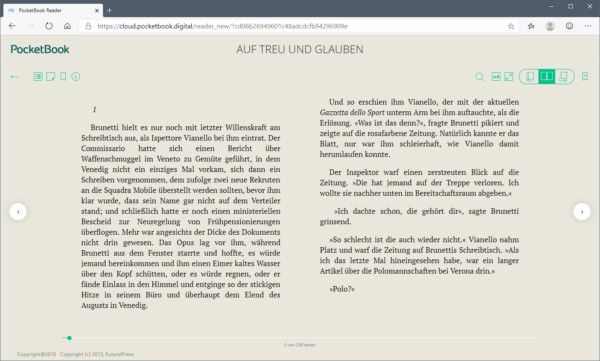Click the reading progress slider handle

point(69,338)
